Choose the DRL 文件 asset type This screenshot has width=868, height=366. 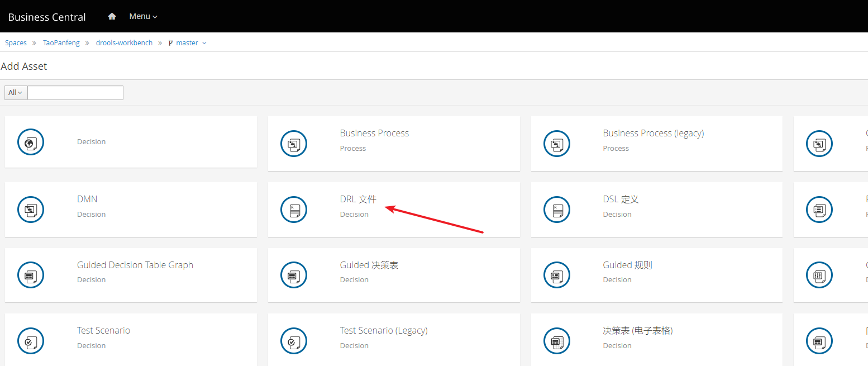(358, 199)
